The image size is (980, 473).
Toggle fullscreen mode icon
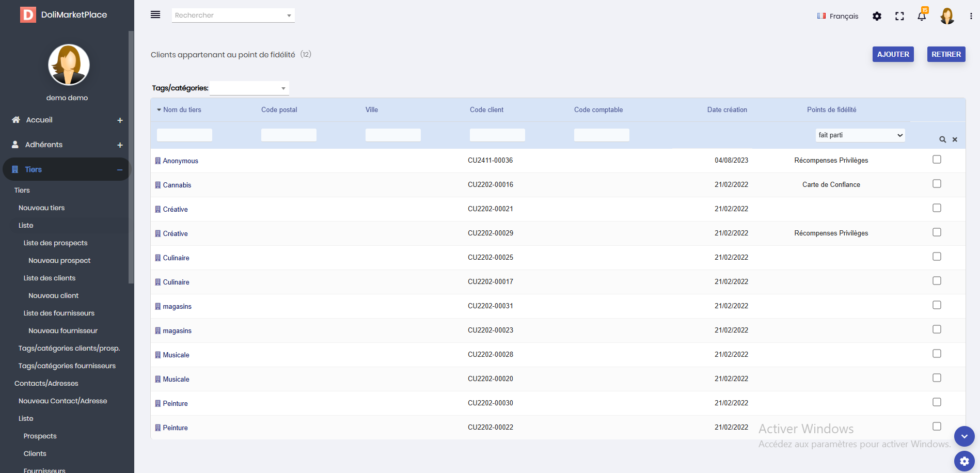pos(899,16)
